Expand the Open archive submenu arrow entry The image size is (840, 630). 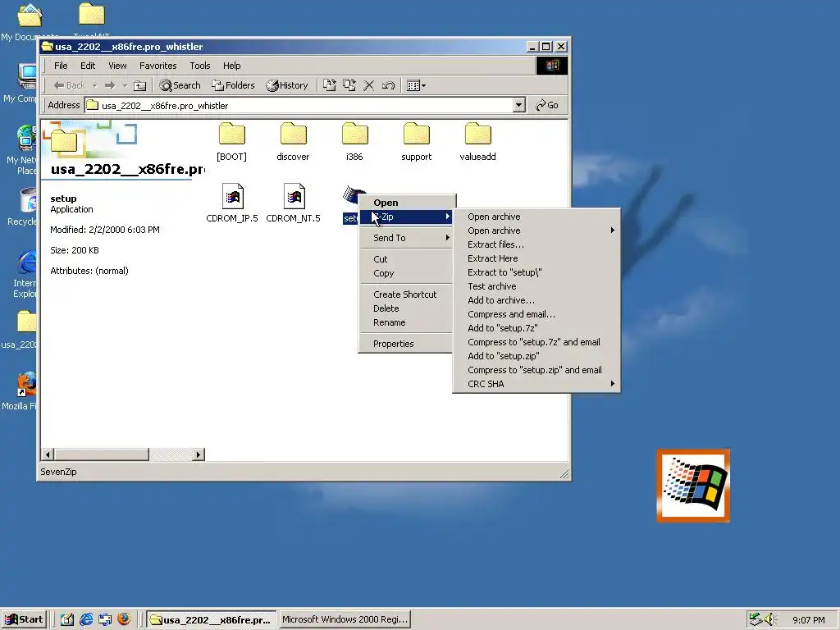coord(536,231)
